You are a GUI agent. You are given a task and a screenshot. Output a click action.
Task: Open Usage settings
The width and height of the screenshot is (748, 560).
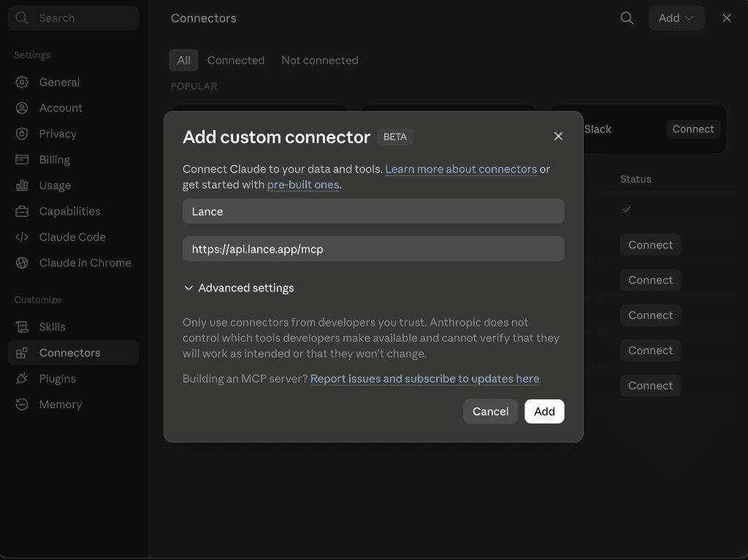(73, 185)
